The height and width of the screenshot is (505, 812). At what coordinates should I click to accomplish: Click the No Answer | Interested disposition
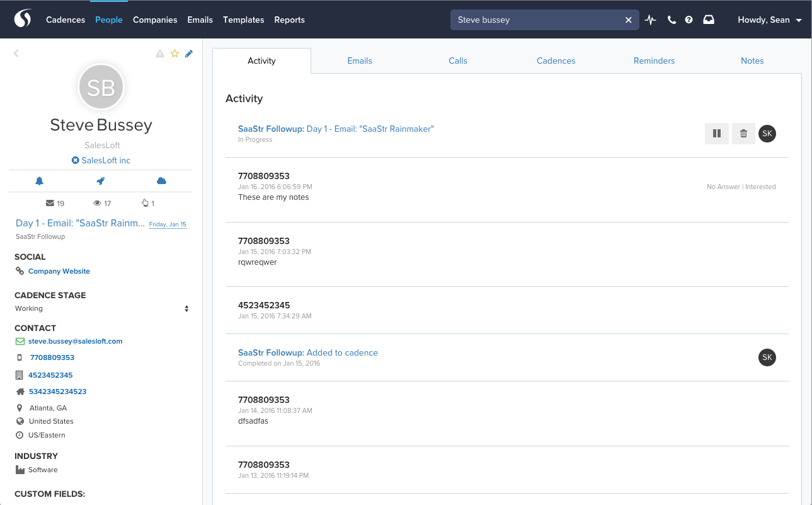[741, 187]
